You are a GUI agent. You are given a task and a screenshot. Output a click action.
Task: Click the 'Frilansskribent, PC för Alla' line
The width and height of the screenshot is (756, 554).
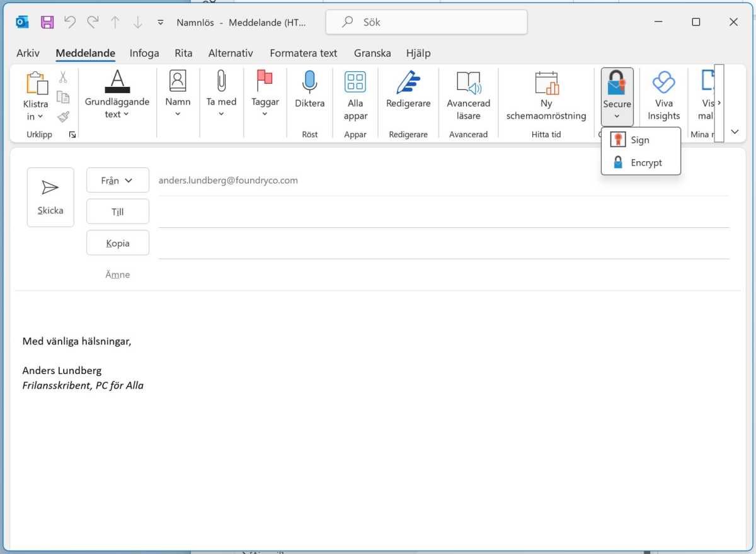(x=83, y=385)
